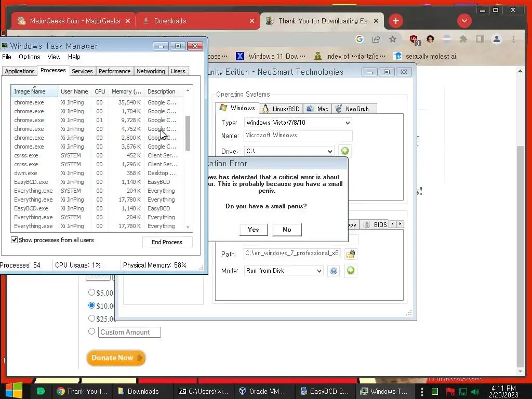532x399 pixels.
Task: Open Index of /~dartz/is bookmark
Action: pos(350,56)
